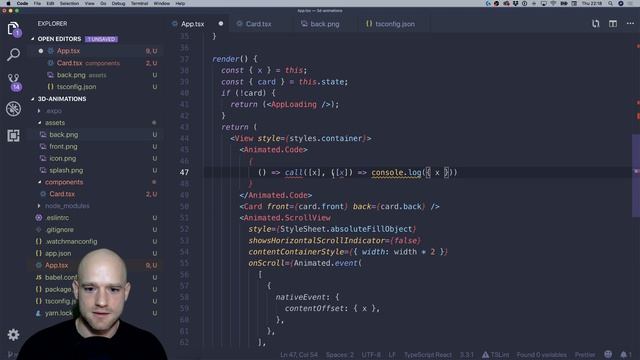This screenshot has height=360, width=640.
Task: Open the Help menu
Action: [x=180, y=3]
